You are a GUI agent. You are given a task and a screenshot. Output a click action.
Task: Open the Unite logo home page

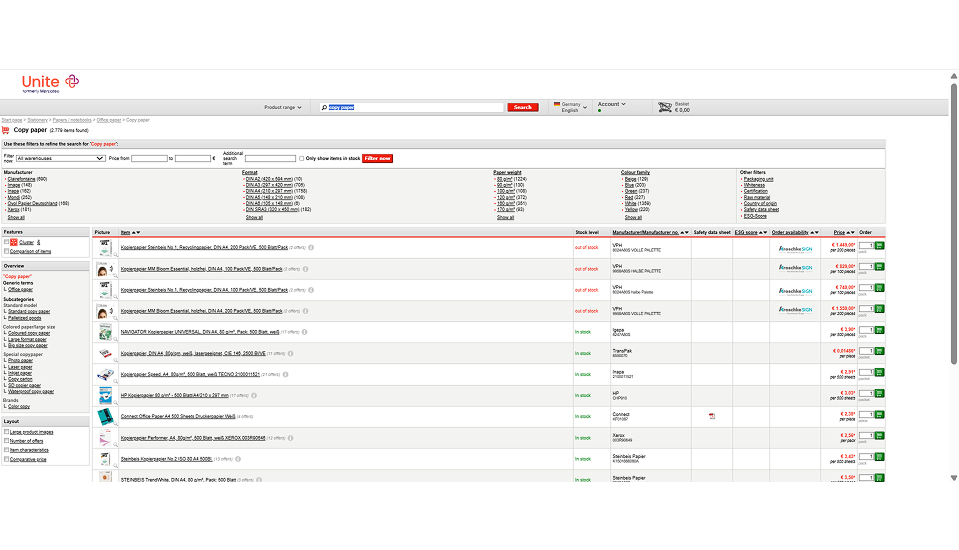[50, 83]
